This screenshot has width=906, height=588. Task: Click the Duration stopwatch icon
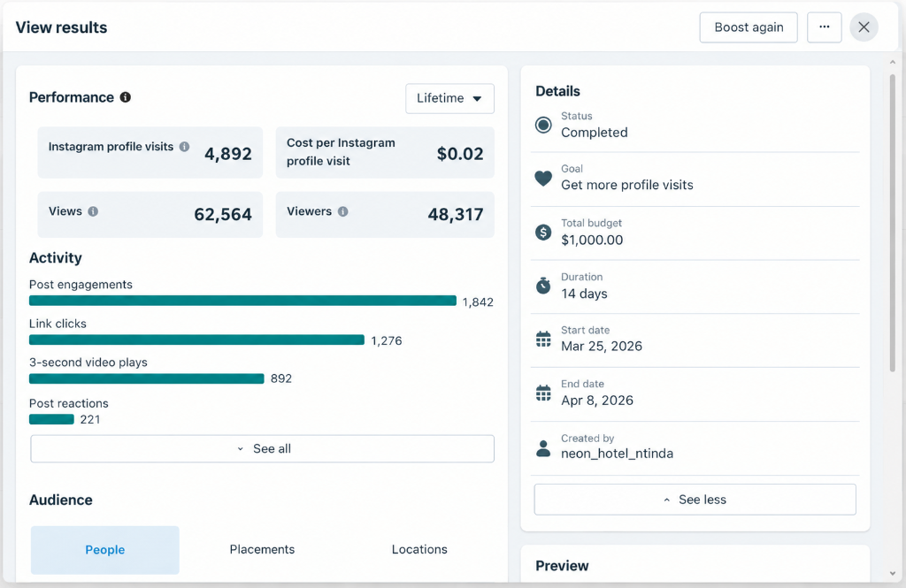click(543, 286)
